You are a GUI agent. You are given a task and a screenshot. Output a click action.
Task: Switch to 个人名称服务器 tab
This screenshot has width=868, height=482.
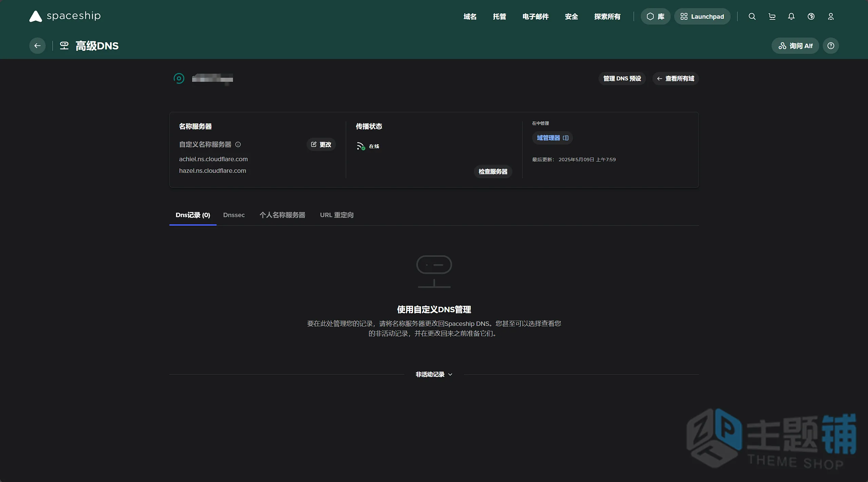click(x=282, y=215)
